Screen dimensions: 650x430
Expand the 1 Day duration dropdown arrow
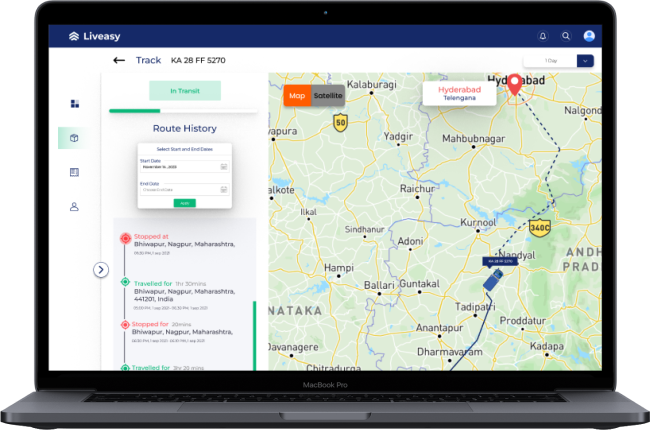pyautogui.click(x=585, y=61)
